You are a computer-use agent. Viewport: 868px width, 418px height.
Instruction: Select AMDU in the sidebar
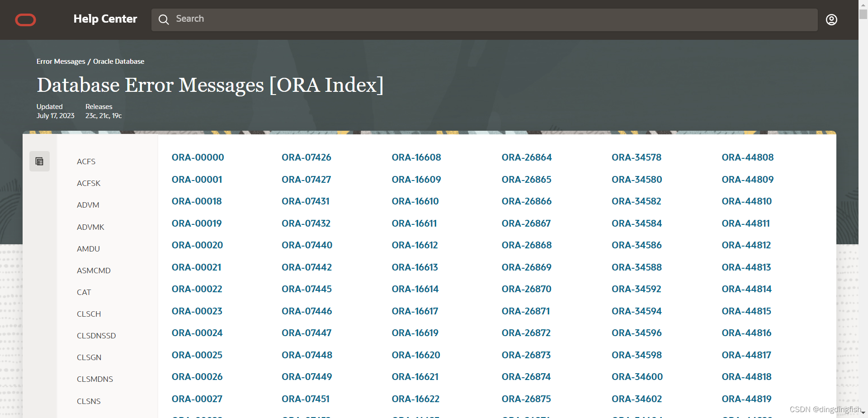coord(88,249)
